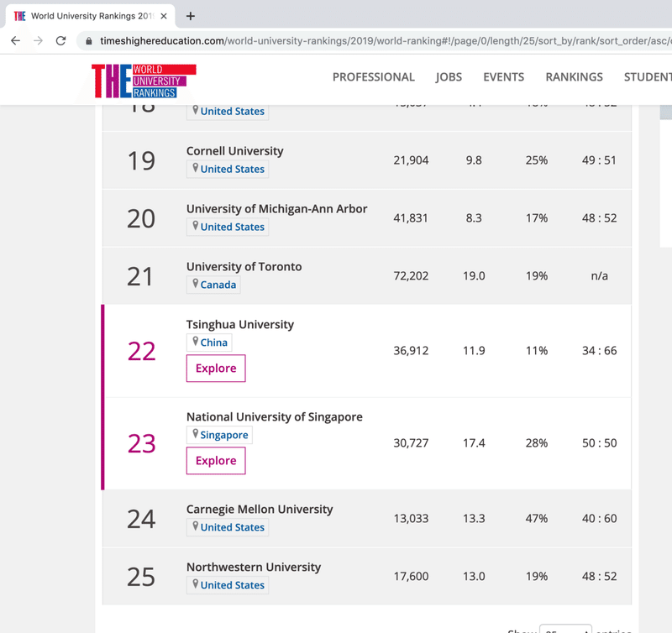672x633 pixels.
Task: Click the address bar URL
Action: coord(384,40)
